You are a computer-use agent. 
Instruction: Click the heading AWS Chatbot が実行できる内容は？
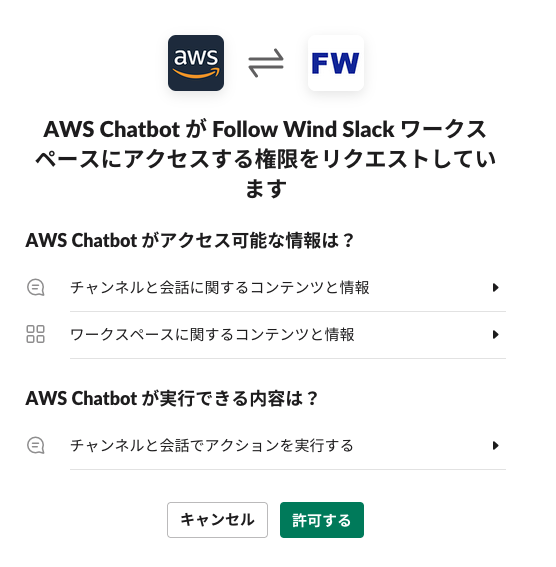click(x=171, y=398)
